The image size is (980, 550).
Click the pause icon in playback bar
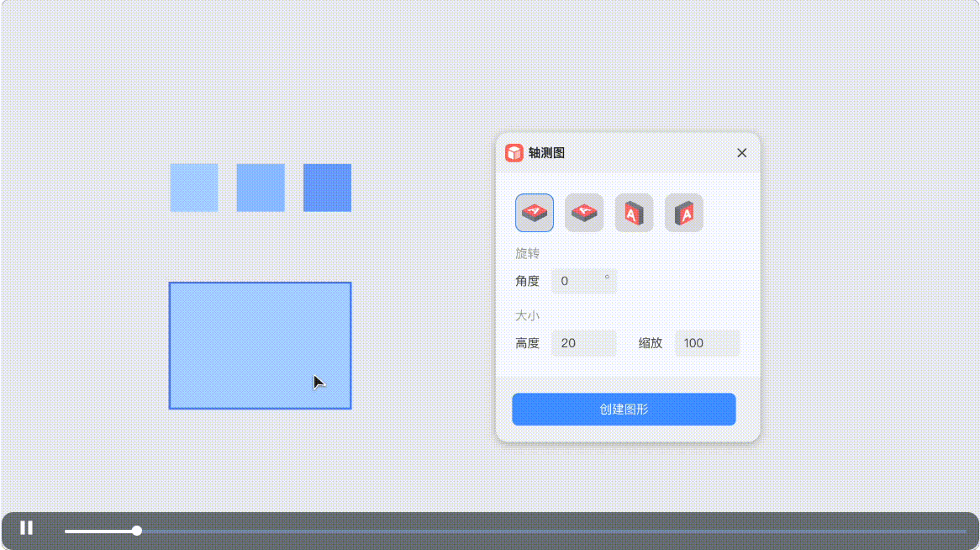[26, 527]
